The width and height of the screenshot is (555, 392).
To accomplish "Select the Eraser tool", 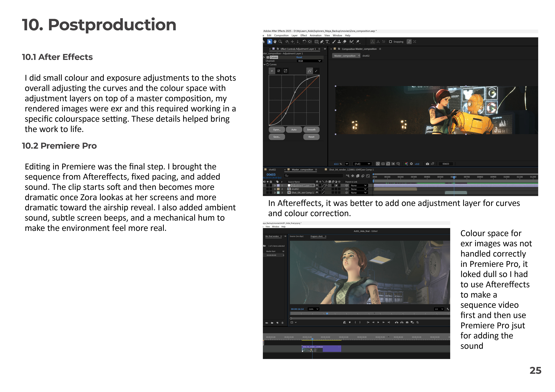I will pos(345,42).
